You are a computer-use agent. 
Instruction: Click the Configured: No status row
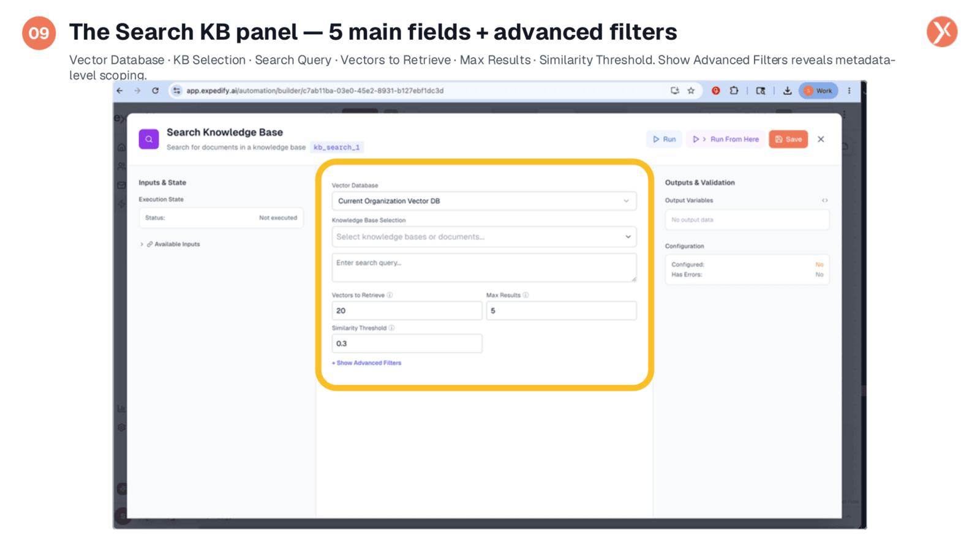747,264
